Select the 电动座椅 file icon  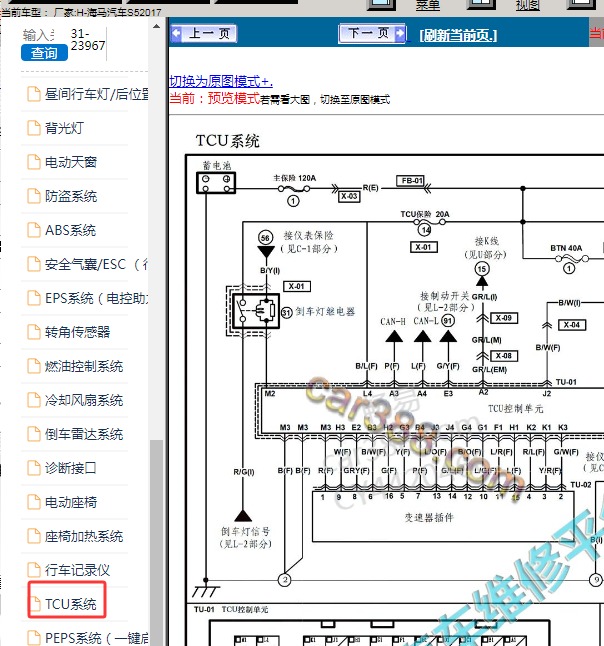pyautogui.click(x=34, y=502)
